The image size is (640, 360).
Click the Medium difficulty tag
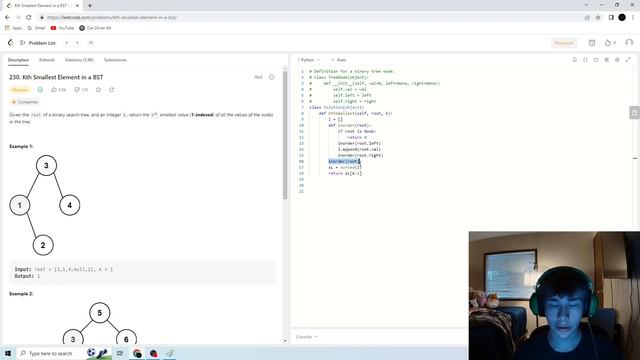pos(20,90)
